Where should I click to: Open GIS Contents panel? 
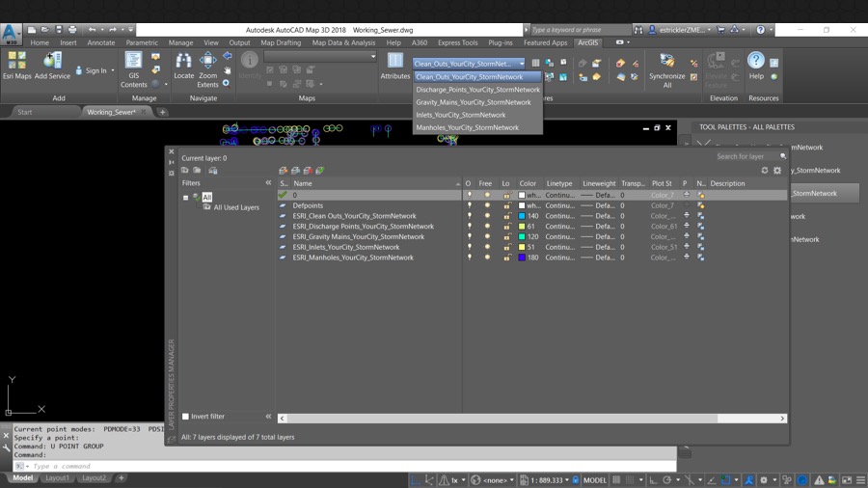coord(133,69)
